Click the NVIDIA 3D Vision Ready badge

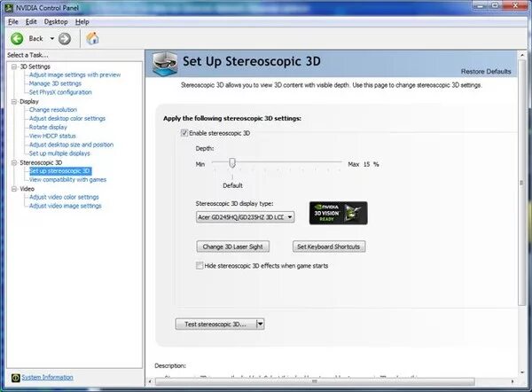click(339, 213)
